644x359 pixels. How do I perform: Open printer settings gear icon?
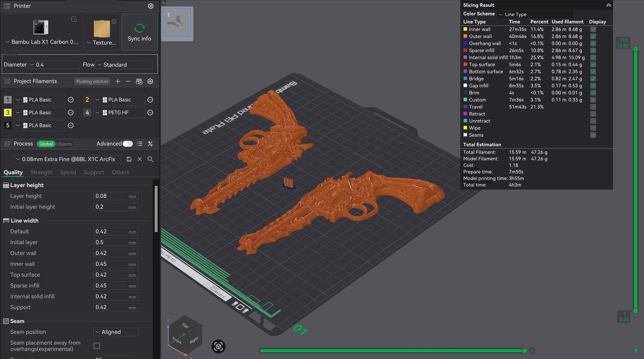pos(150,6)
